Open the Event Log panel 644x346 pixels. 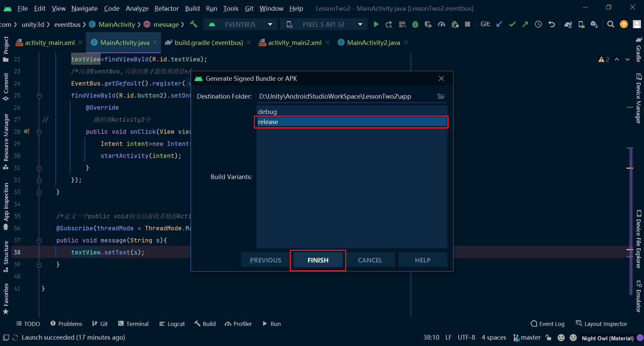547,324
